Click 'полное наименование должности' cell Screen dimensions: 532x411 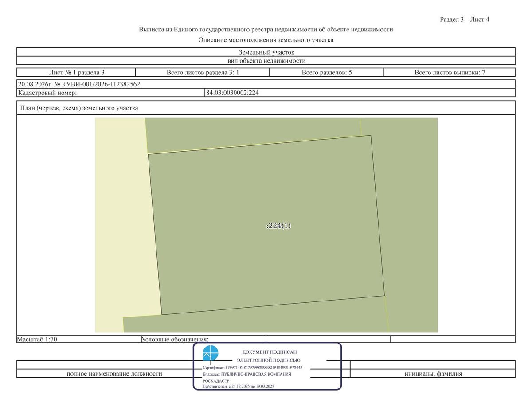pyautogui.click(x=114, y=374)
